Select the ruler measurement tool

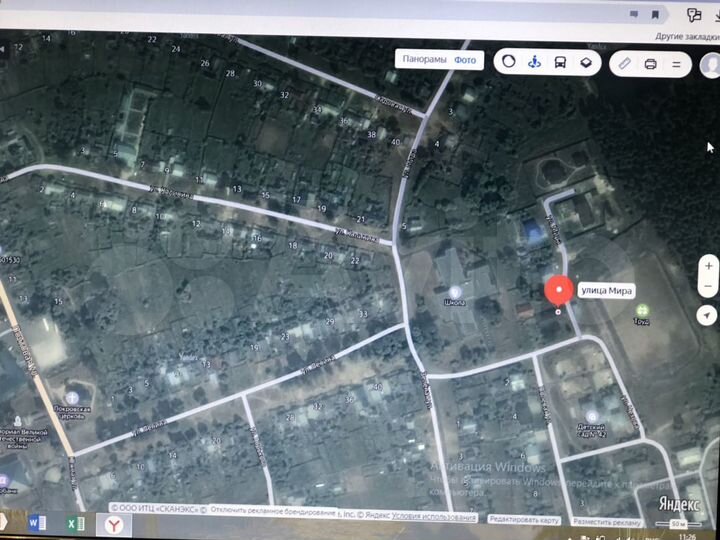tap(624, 63)
